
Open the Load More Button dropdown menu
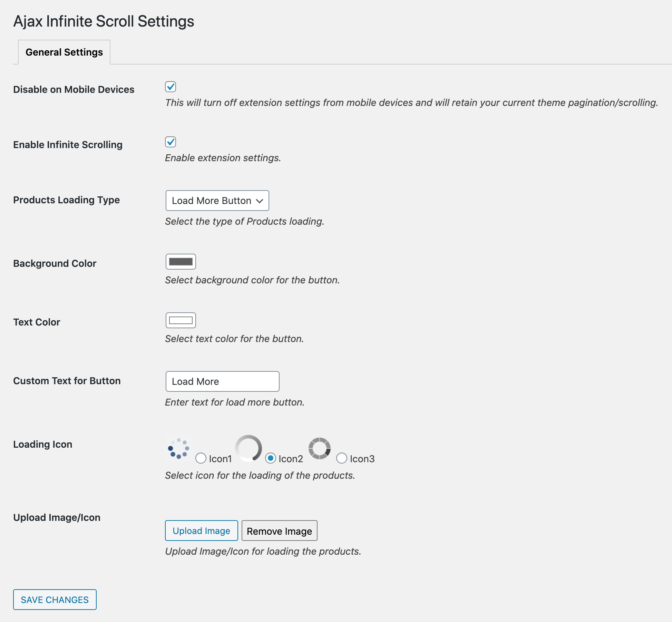pos(217,200)
